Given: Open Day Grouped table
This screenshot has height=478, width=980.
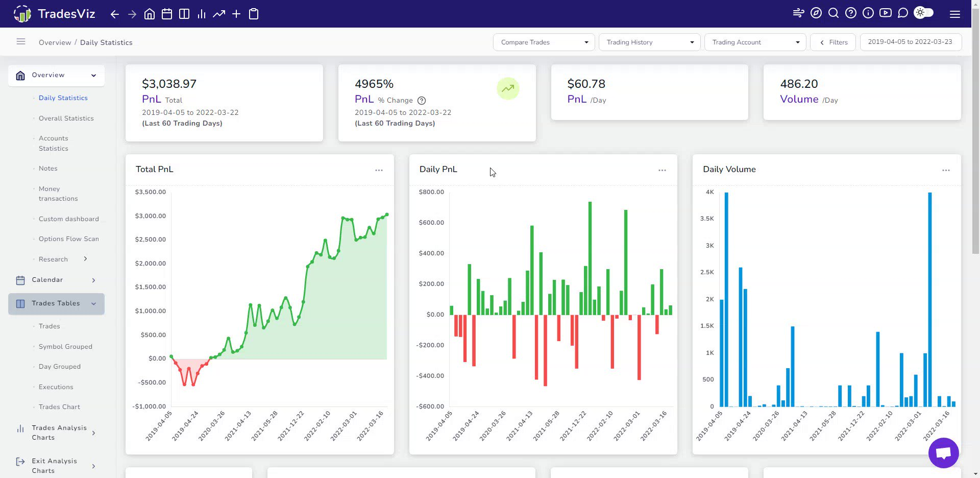Looking at the screenshot, I should (x=60, y=367).
